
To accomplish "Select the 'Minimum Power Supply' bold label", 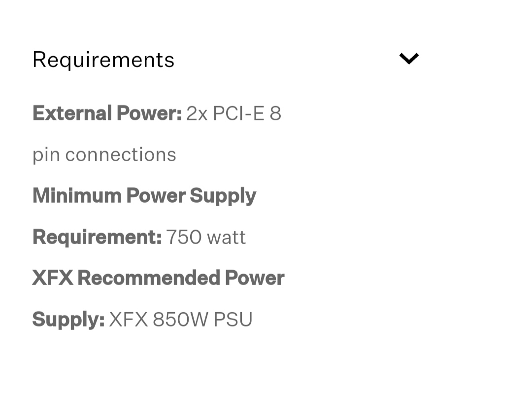I will tap(144, 196).
